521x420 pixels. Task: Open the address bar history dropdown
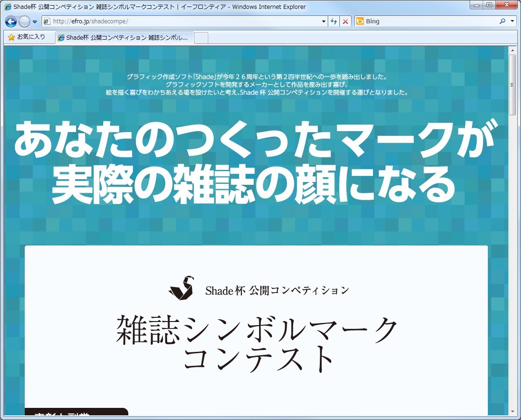click(323, 21)
